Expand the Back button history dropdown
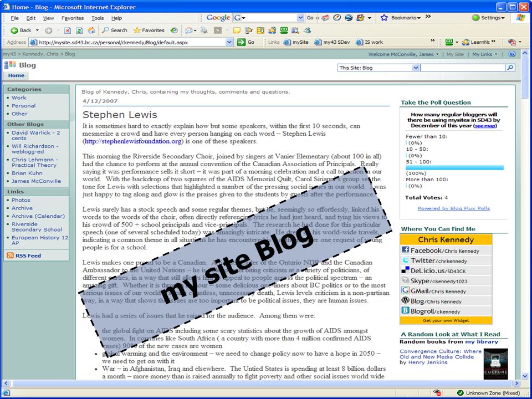This screenshot has width=532, height=399. click(37, 30)
